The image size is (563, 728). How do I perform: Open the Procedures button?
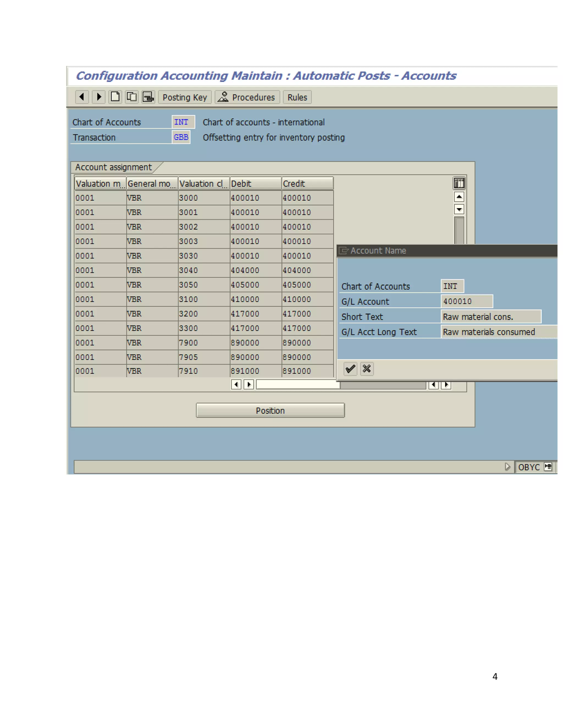[247, 97]
